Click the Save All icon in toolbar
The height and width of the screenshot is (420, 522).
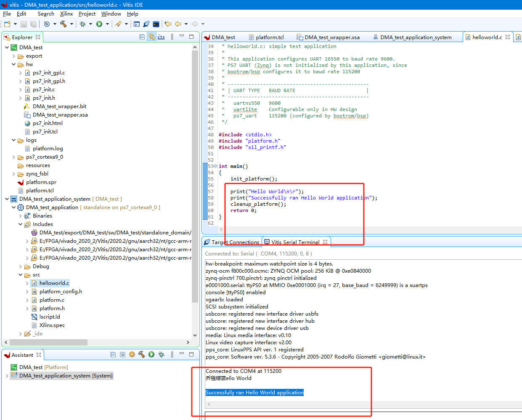tap(33, 24)
